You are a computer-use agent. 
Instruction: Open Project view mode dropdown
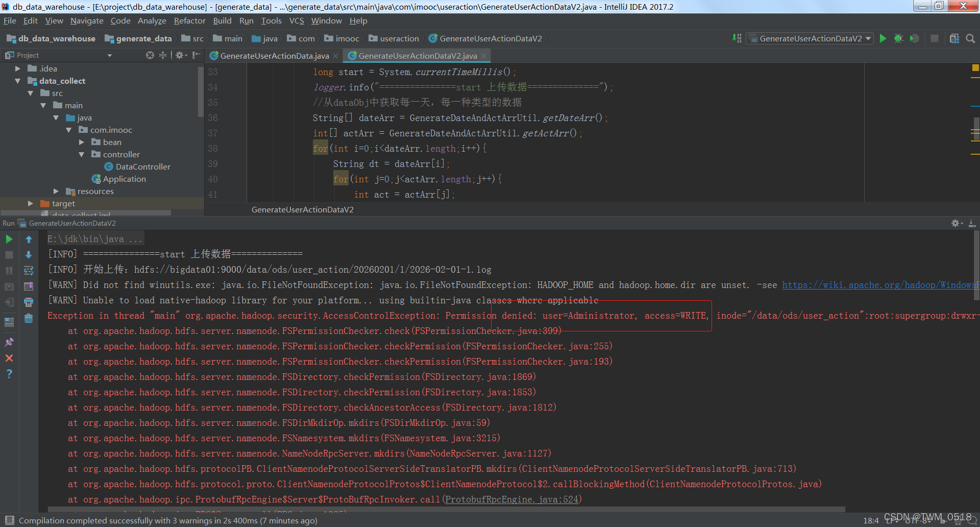click(x=109, y=55)
